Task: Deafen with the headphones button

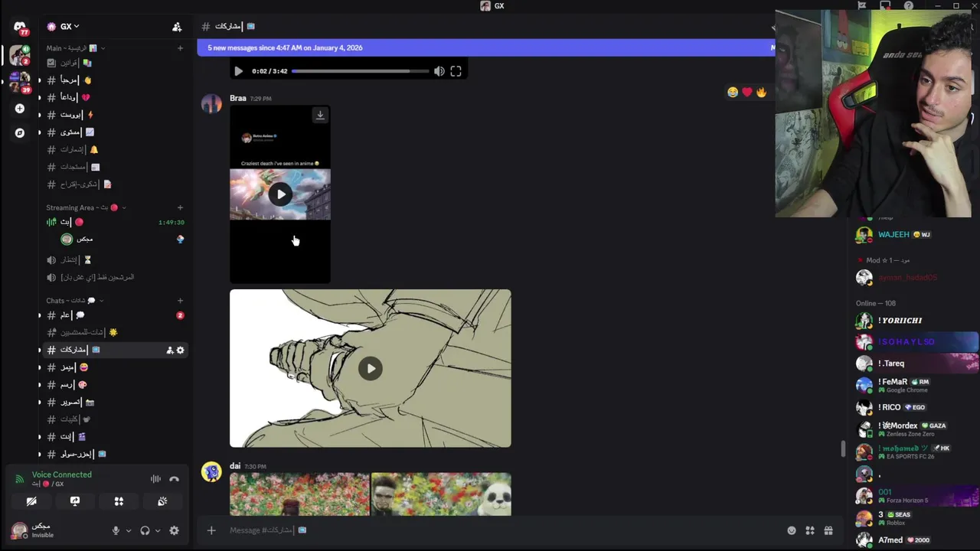Action: [x=145, y=530]
